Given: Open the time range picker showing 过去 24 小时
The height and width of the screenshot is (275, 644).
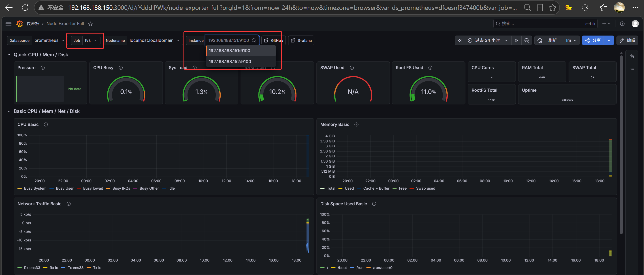Looking at the screenshot, I should point(488,40).
